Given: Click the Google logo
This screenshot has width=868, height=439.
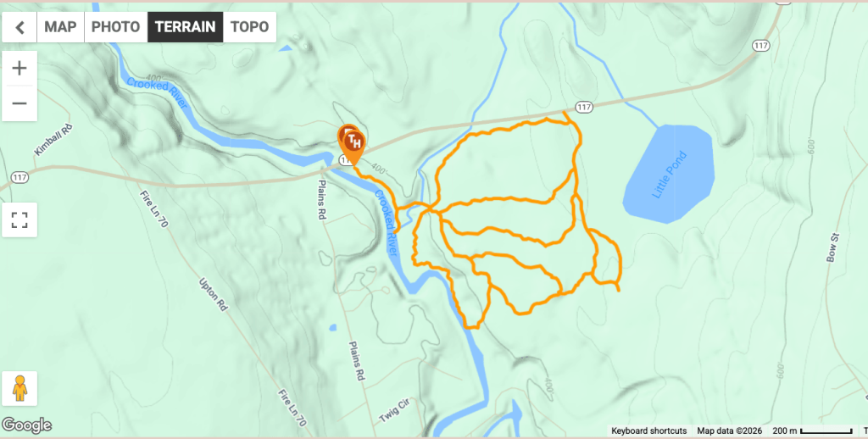Looking at the screenshot, I should click(26, 425).
